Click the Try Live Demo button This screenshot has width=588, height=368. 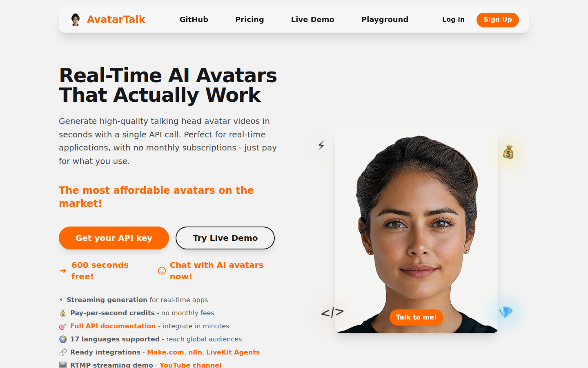(225, 238)
